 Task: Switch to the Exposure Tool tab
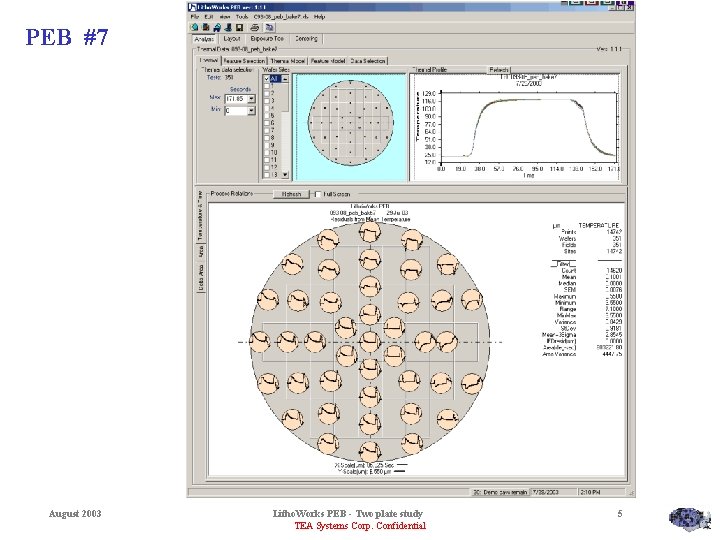(267, 39)
